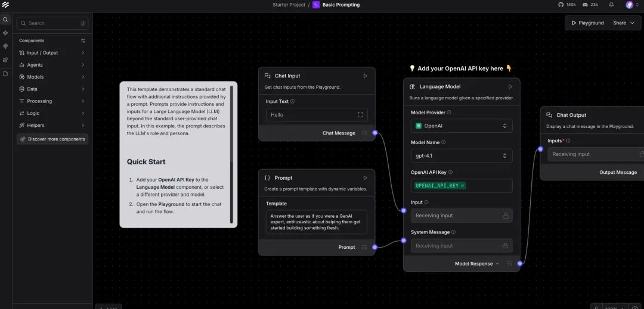The image size is (644, 309).
Task: Remove the OPENAI_API_KEY variable tag
Action: 463,186
